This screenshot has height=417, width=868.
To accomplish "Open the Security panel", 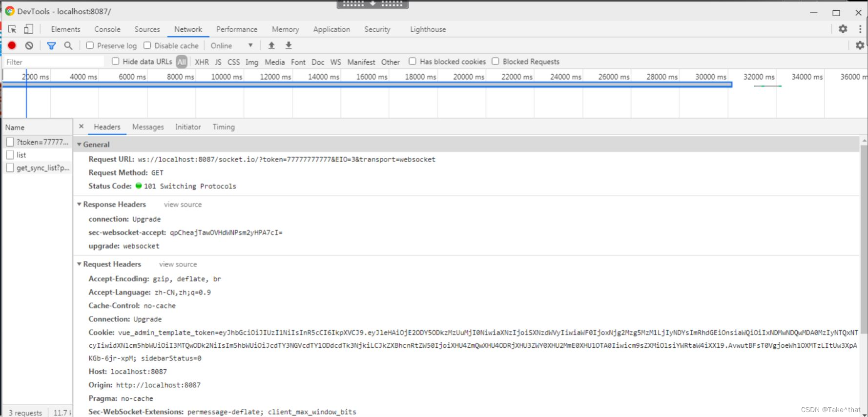I will [377, 29].
